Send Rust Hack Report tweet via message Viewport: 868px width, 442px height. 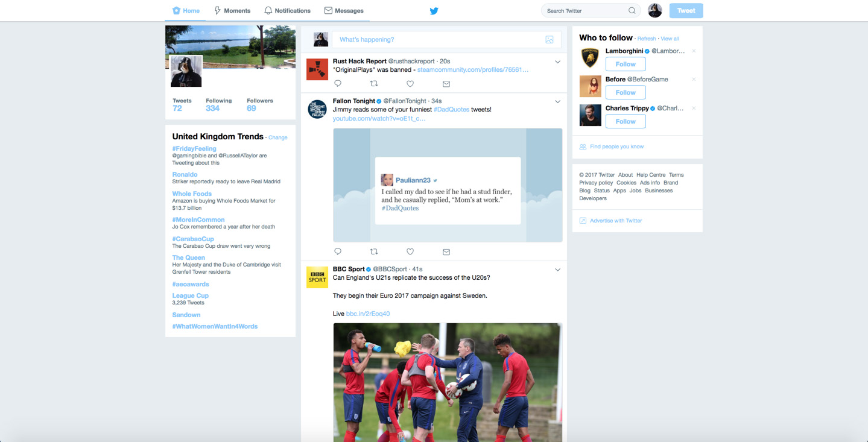[x=446, y=84]
